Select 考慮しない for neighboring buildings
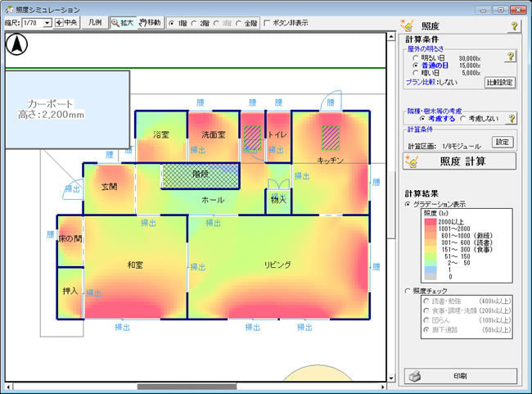Viewport: 532px width, 394px height. [462, 119]
